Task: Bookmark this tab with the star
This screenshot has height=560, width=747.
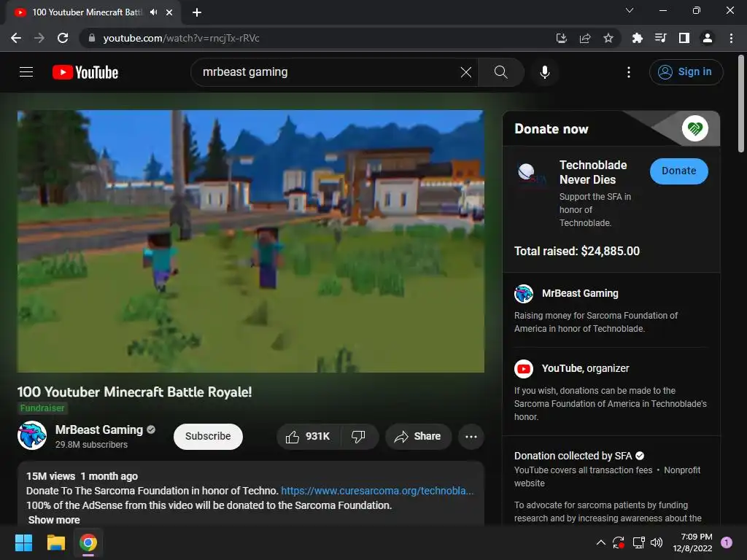Action: coord(608,38)
